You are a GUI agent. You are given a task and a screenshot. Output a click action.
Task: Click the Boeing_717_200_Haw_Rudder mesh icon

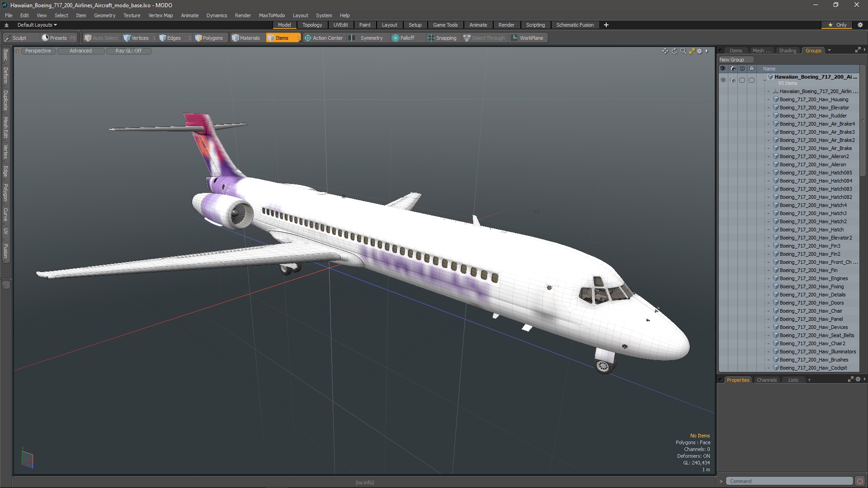[x=776, y=116]
